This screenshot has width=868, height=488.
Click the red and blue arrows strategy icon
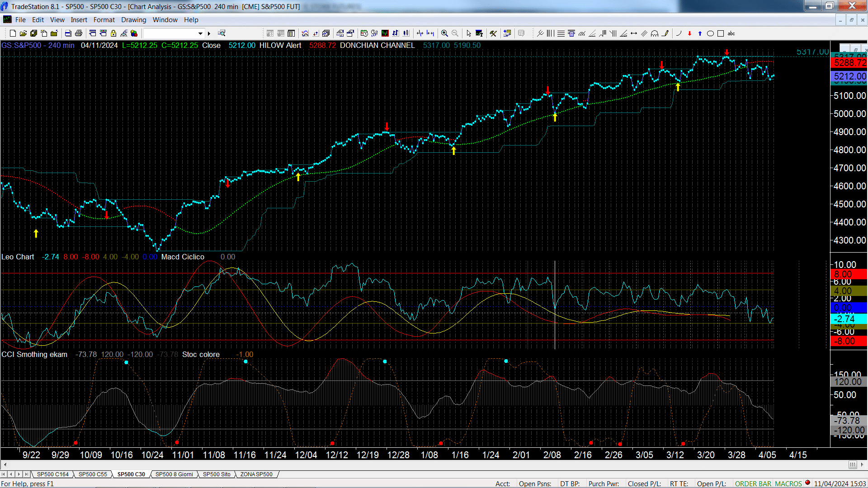pyautogui.click(x=316, y=33)
